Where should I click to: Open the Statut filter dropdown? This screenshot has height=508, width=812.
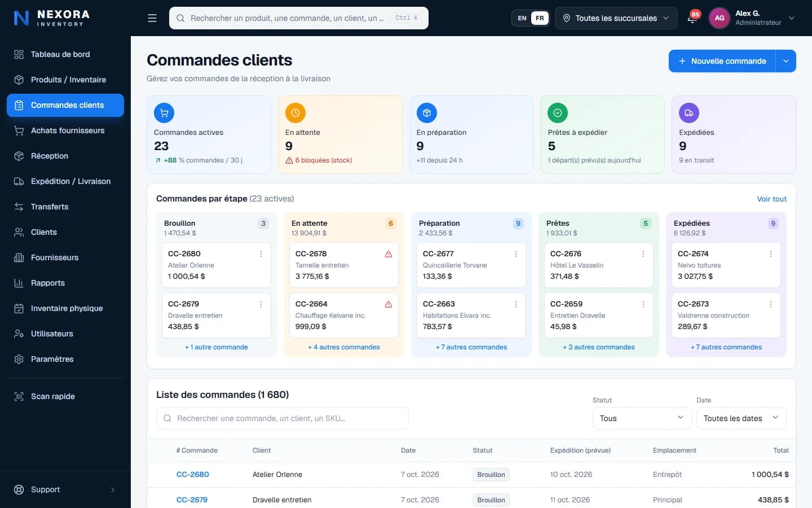pos(642,418)
